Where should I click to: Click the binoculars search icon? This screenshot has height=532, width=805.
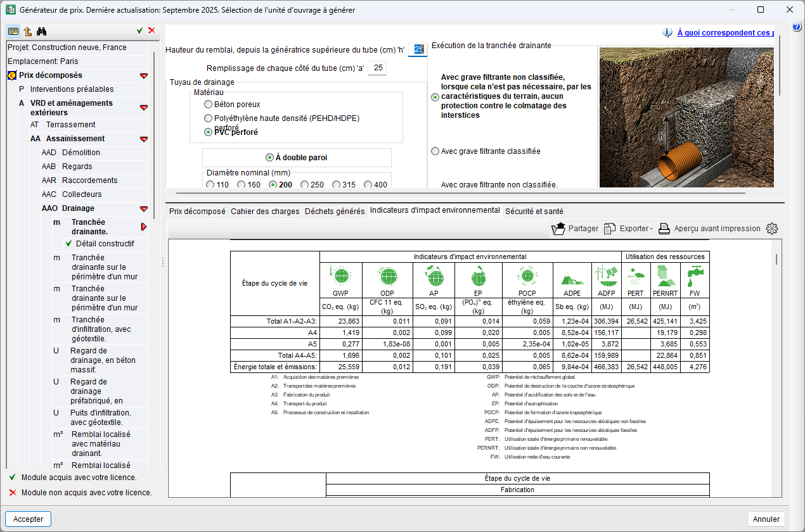coord(42,31)
